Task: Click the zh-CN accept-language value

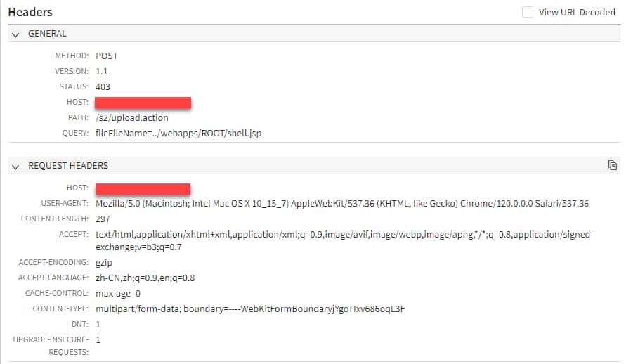Action: tap(145, 278)
